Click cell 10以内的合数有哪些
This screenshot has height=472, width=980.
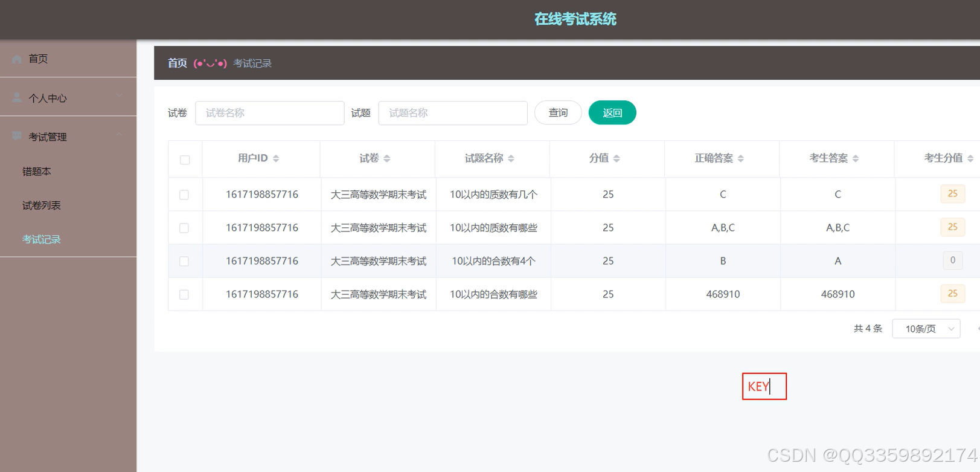[x=493, y=294]
